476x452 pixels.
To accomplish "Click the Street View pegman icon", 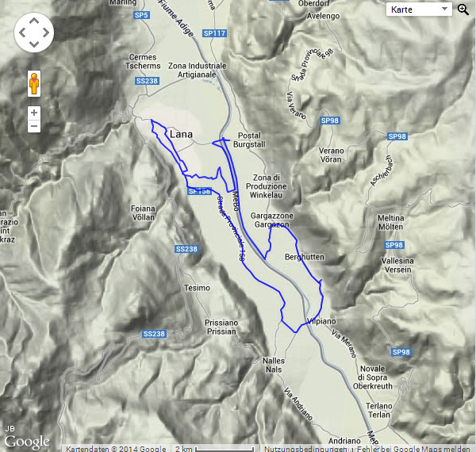I will (34, 84).
